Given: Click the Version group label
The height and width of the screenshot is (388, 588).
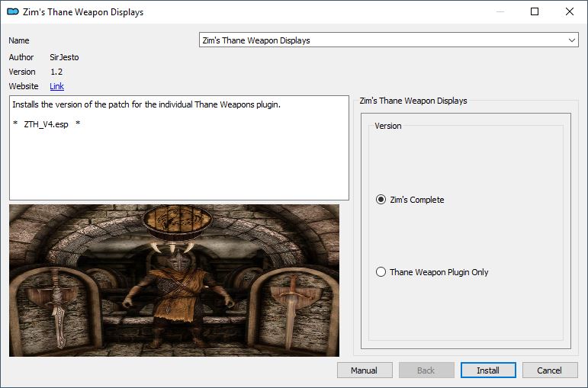Looking at the screenshot, I should click(x=387, y=126).
